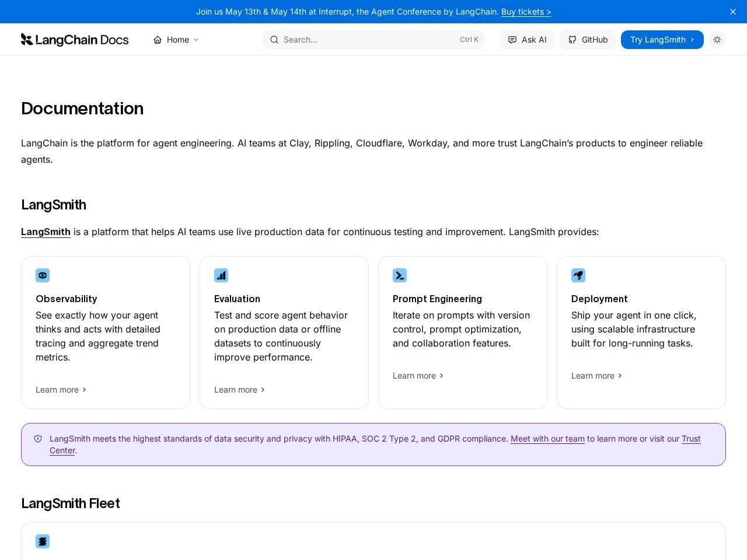Click the LangChain Docs logo
747x560 pixels.
tap(75, 40)
